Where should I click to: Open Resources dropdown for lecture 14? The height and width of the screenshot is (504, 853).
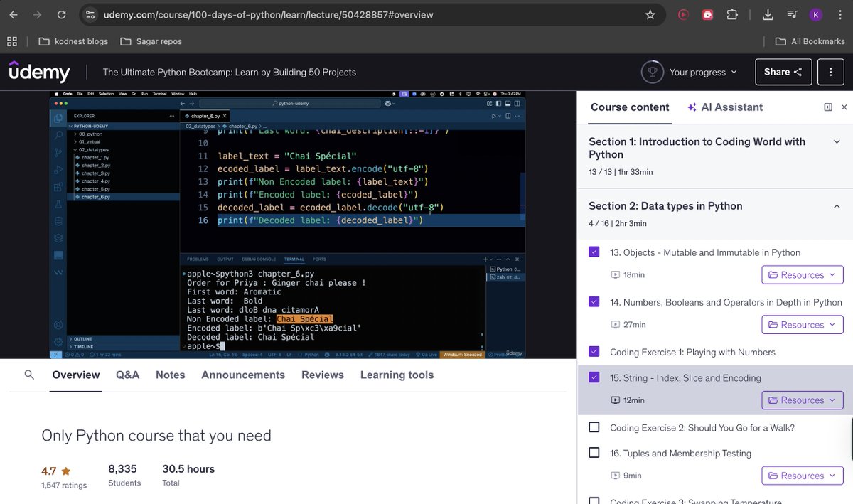pos(803,325)
